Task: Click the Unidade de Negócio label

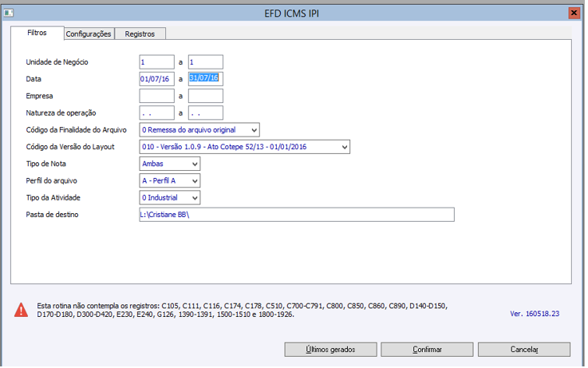Action: (57, 62)
